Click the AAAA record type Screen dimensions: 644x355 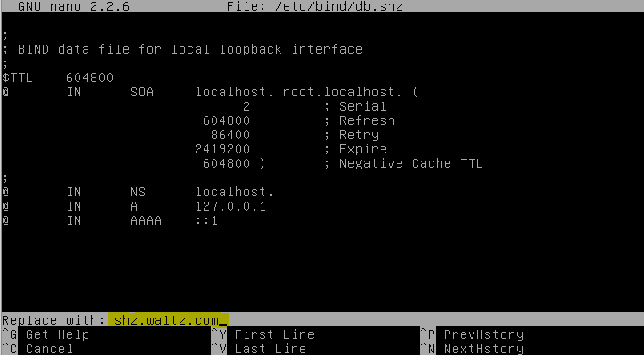tap(146, 220)
